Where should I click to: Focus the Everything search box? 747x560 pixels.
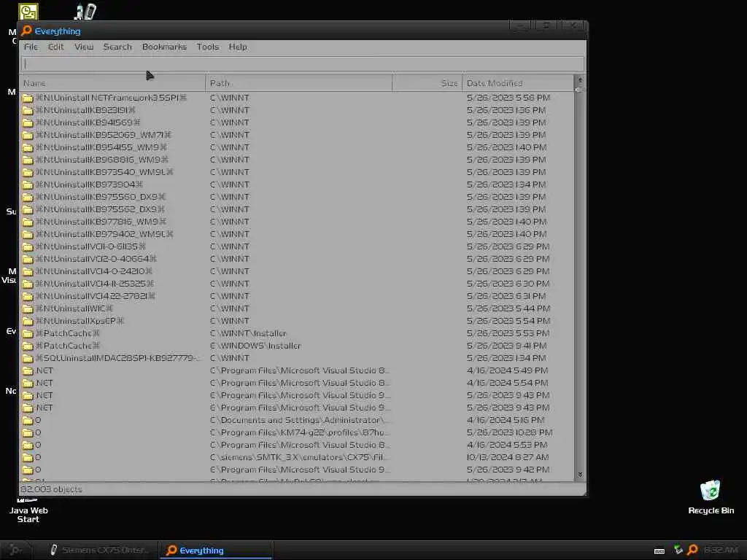[x=303, y=63]
